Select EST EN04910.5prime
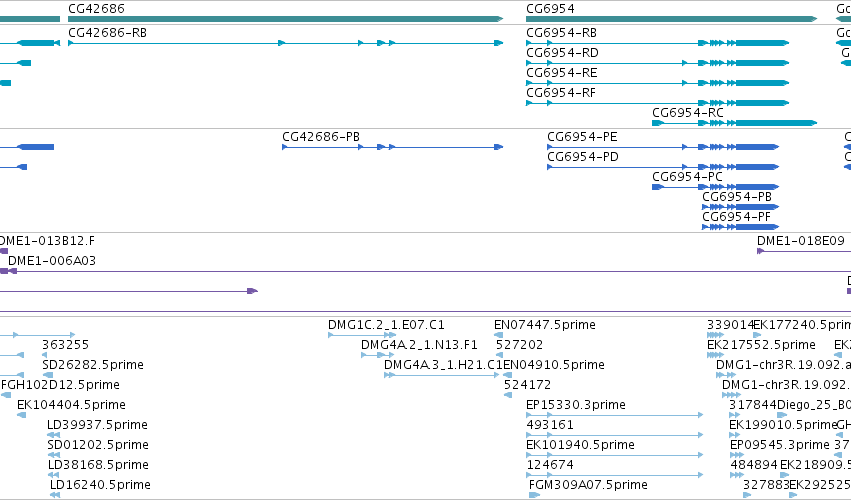851x500 pixels. 554,365
